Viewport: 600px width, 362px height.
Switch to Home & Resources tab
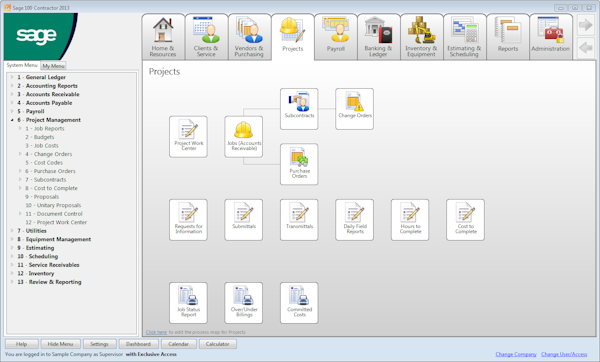click(x=163, y=37)
